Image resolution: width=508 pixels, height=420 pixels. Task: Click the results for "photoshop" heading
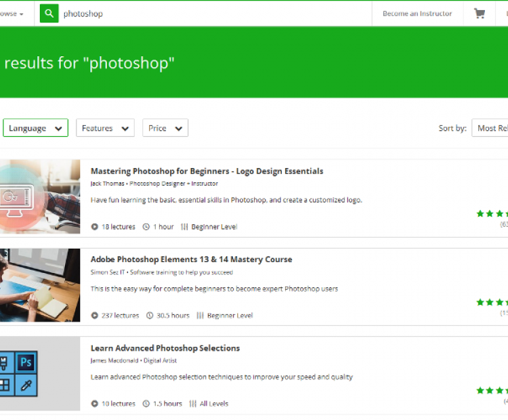pos(89,63)
